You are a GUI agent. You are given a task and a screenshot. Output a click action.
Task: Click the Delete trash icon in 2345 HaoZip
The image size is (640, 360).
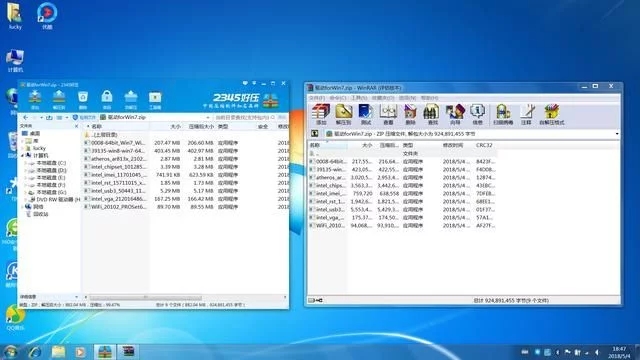(x=83, y=99)
